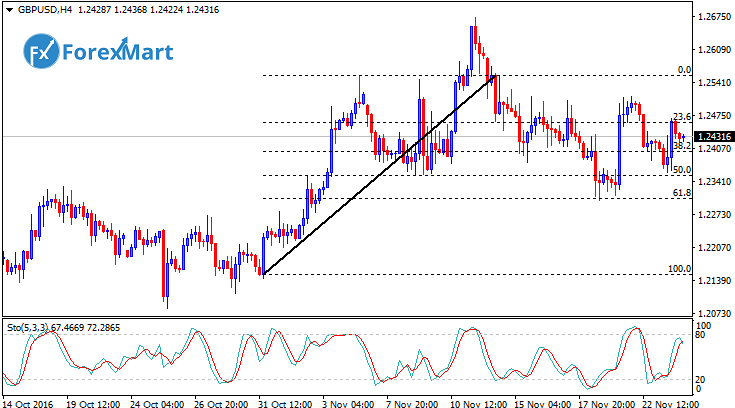Click the Fibonacci 100.0 level label
The height and width of the screenshot is (408, 735).
(680, 270)
